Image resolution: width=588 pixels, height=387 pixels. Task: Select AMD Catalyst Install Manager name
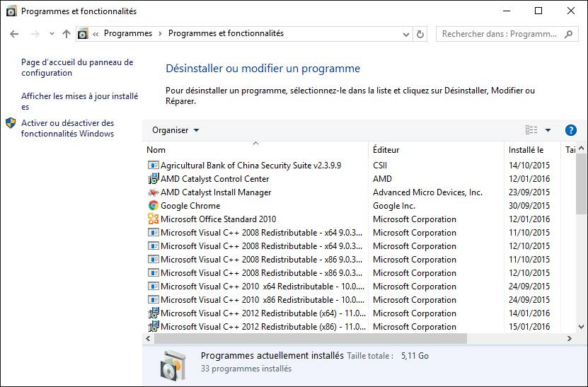(x=216, y=192)
